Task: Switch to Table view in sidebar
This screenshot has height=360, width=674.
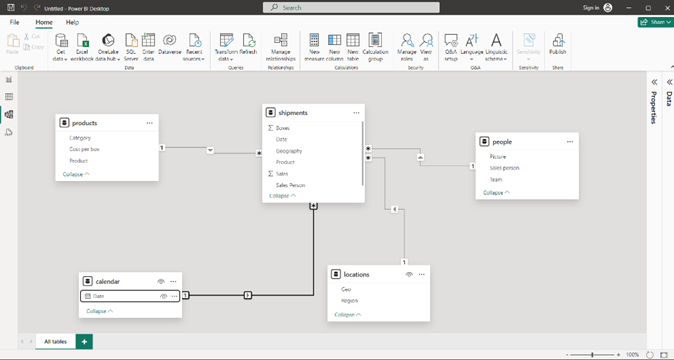Action: point(9,97)
